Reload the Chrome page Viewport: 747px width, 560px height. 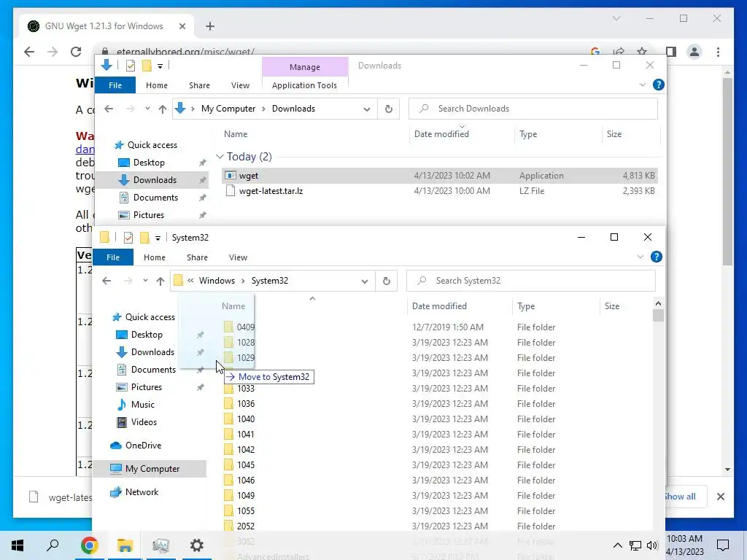coord(76,52)
